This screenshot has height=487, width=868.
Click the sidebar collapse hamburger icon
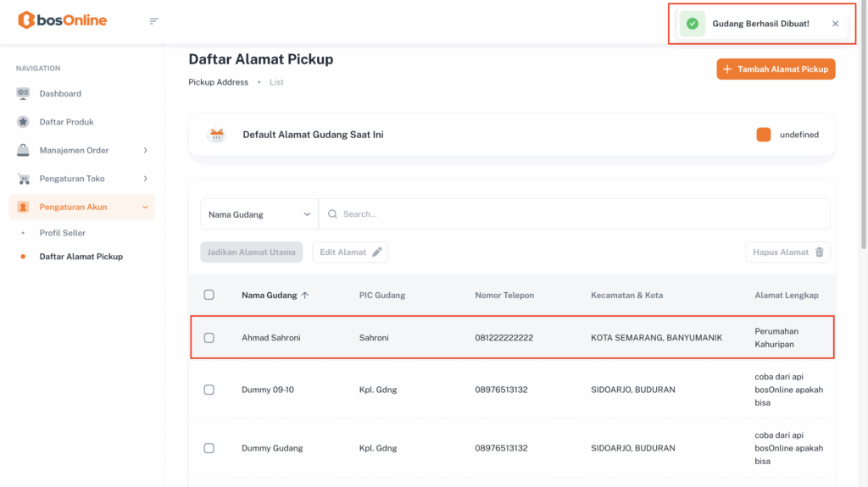(x=153, y=21)
